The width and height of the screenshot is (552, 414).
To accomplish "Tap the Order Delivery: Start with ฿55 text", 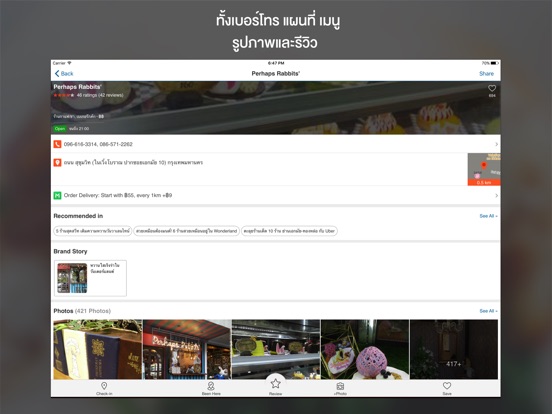I will click(x=118, y=195).
